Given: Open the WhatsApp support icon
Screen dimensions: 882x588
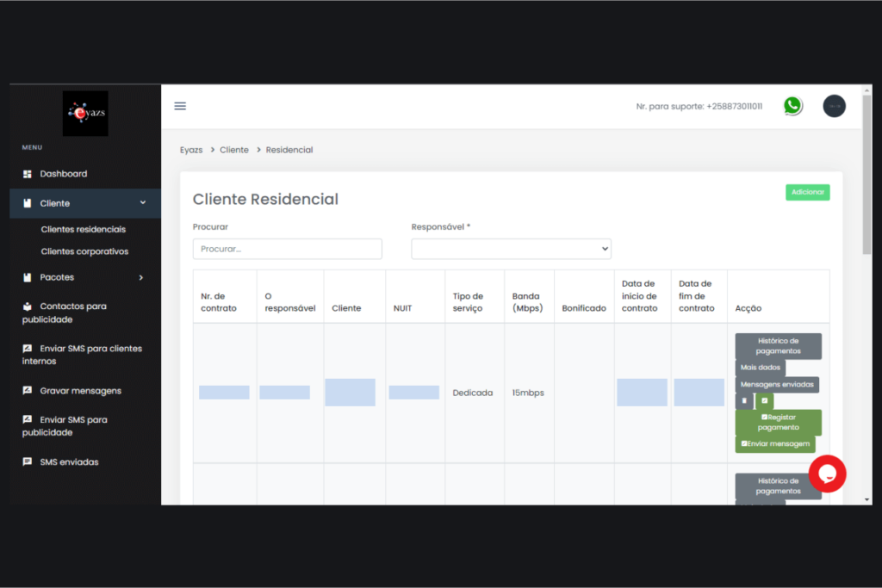Looking at the screenshot, I should pos(792,106).
